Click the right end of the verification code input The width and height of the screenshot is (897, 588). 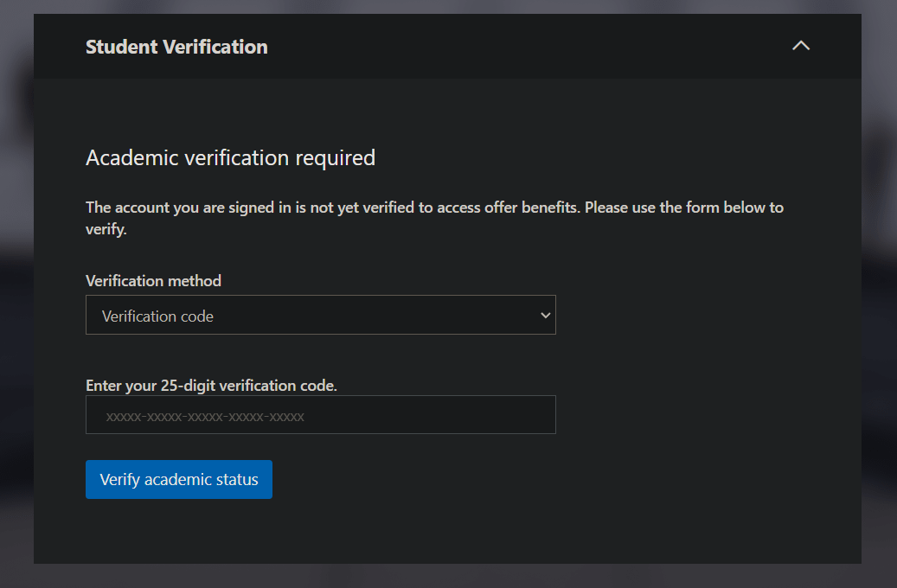coord(536,415)
